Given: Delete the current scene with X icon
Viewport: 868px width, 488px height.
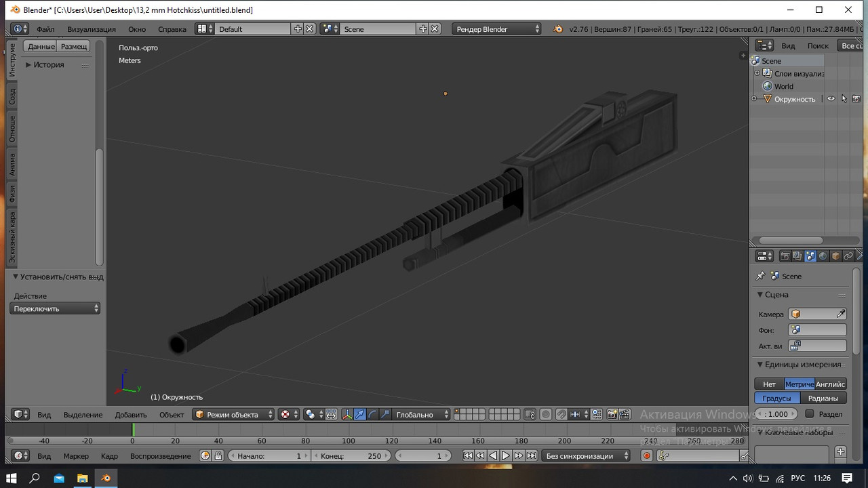Looking at the screenshot, I should tap(435, 29).
